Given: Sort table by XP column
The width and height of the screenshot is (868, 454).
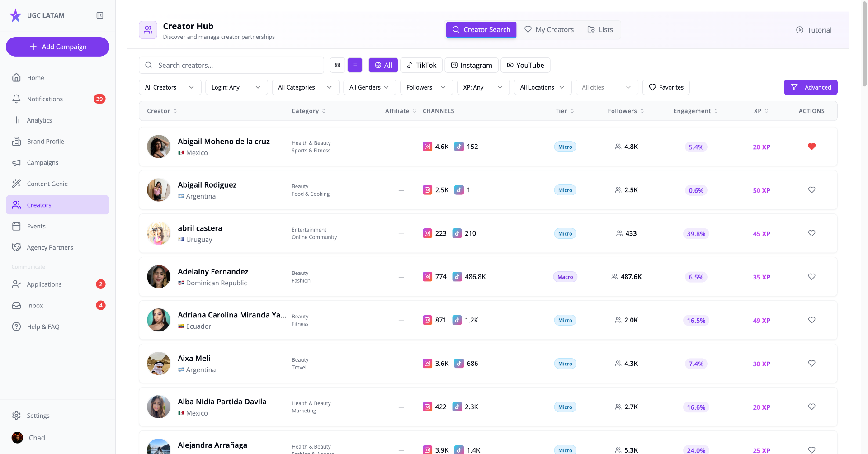Looking at the screenshot, I should [x=761, y=111].
